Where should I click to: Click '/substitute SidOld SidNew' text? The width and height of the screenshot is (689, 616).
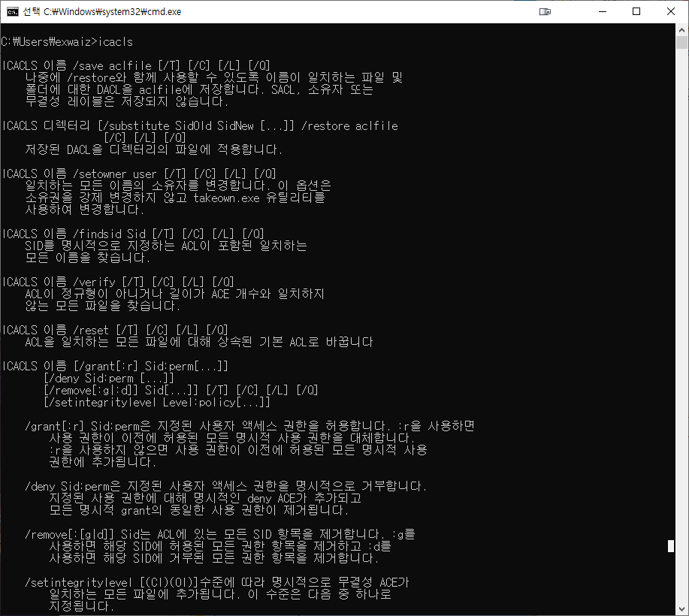coord(177,125)
